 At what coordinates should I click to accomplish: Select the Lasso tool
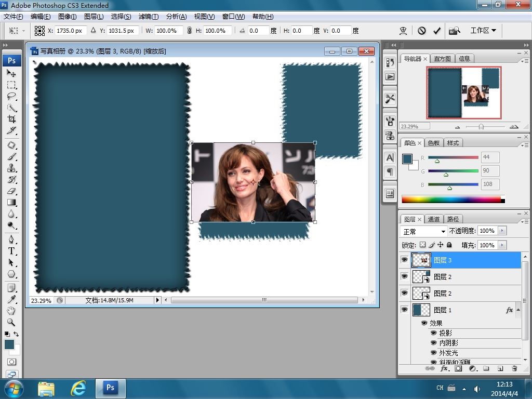pos(11,96)
